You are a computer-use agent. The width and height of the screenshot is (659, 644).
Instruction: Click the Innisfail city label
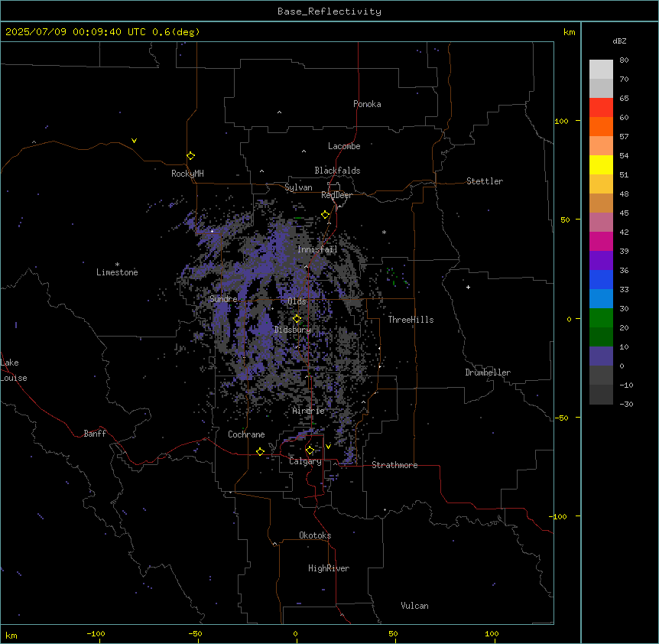317,249
